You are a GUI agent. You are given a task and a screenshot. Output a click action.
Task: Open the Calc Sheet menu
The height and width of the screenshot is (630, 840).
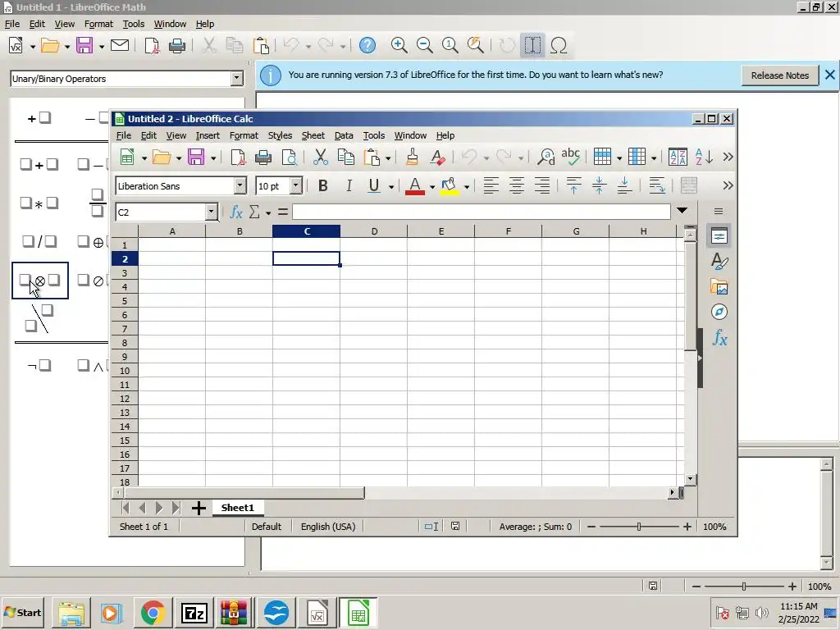(x=313, y=135)
